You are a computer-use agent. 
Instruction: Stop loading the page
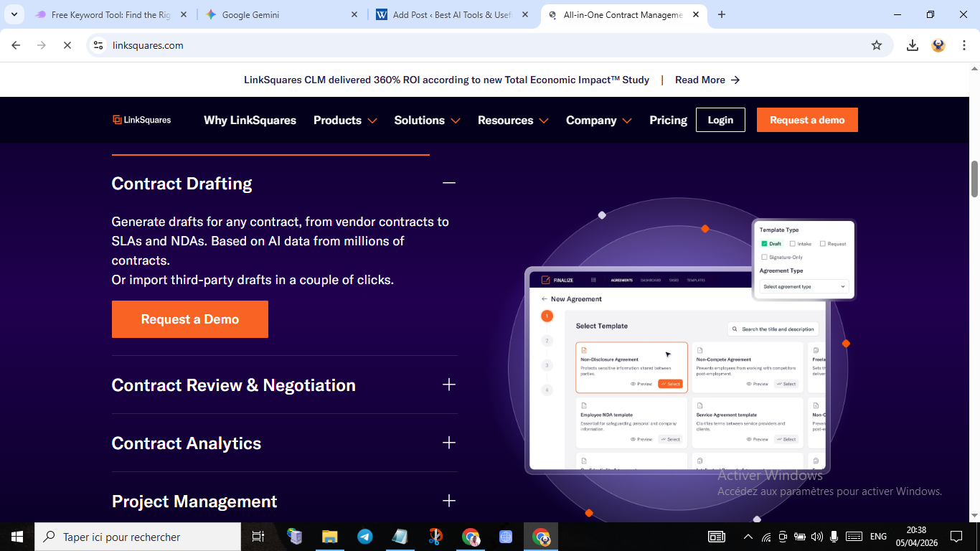pyautogui.click(x=67, y=45)
